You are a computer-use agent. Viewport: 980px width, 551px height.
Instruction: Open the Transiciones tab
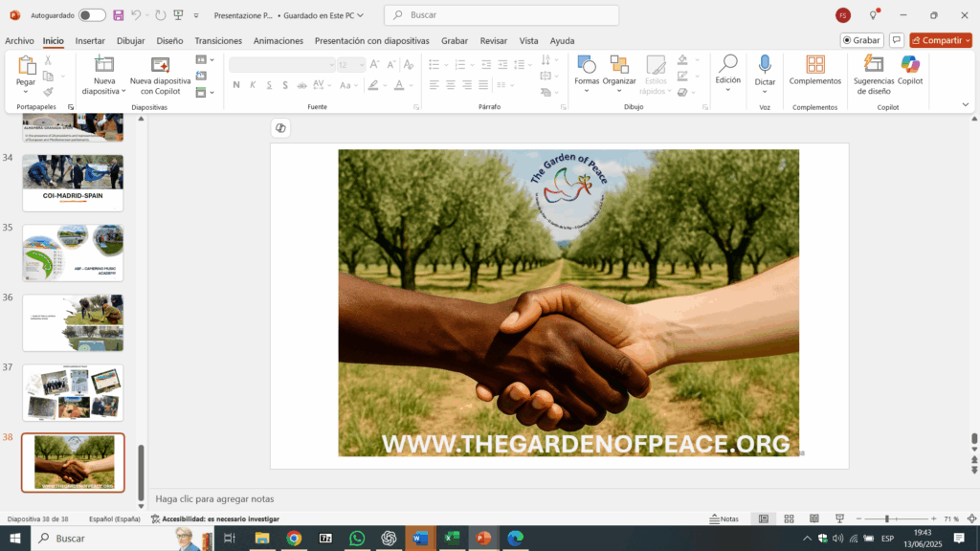click(x=218, y=41)
